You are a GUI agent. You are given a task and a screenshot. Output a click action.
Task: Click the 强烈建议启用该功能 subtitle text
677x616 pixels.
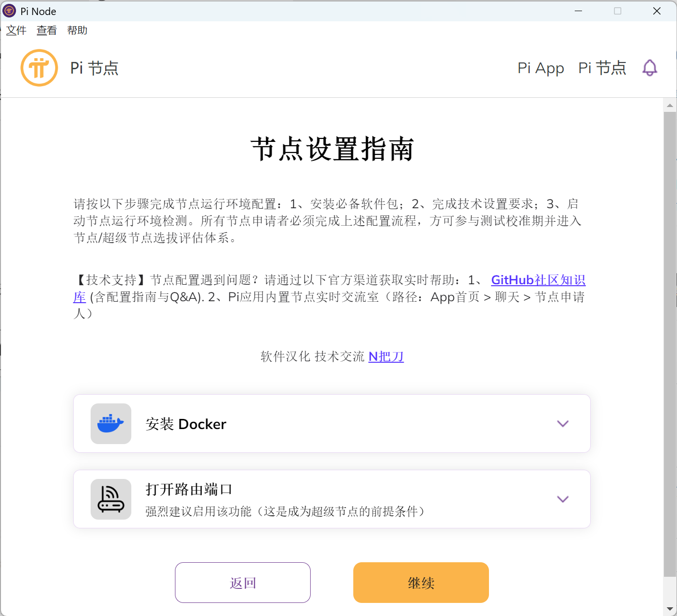(x=285, y=511)
